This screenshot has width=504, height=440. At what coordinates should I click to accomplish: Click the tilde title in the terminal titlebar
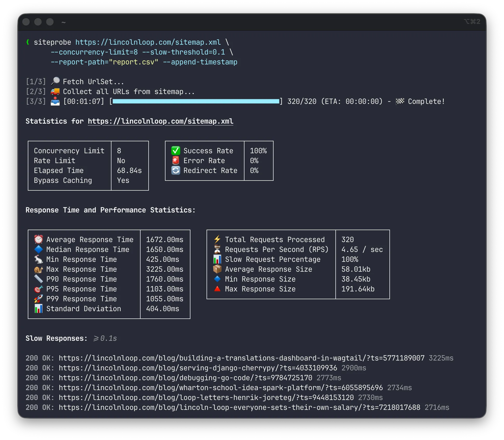coord(63,22)
